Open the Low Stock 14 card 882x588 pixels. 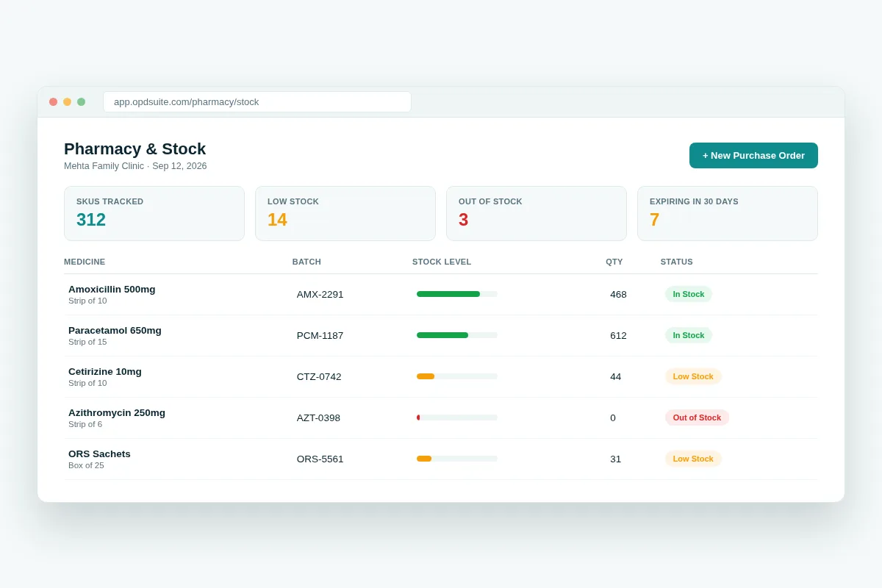(x=345, y=213)
